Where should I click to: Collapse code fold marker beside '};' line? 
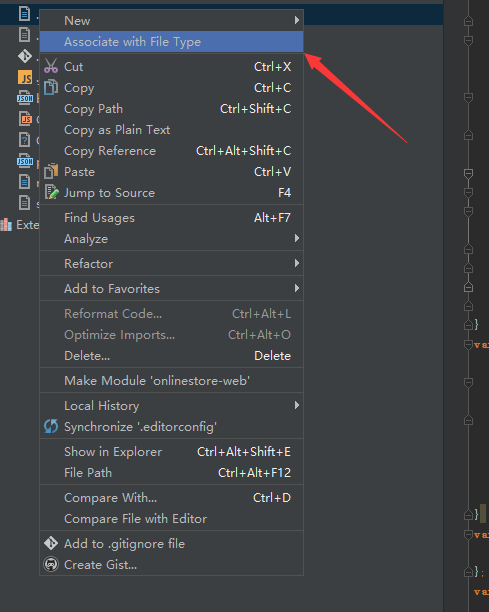point(468,572)
